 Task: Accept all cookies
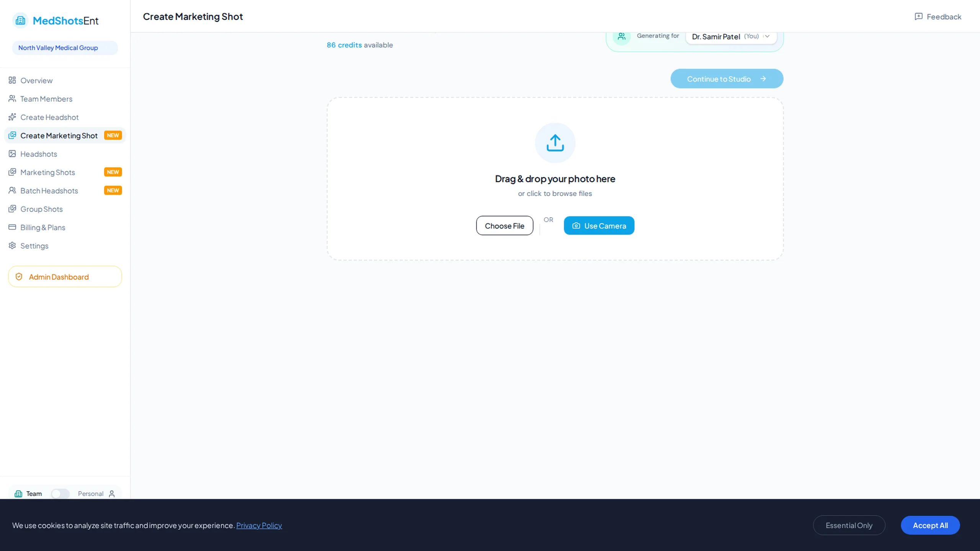tap(930, 525)
